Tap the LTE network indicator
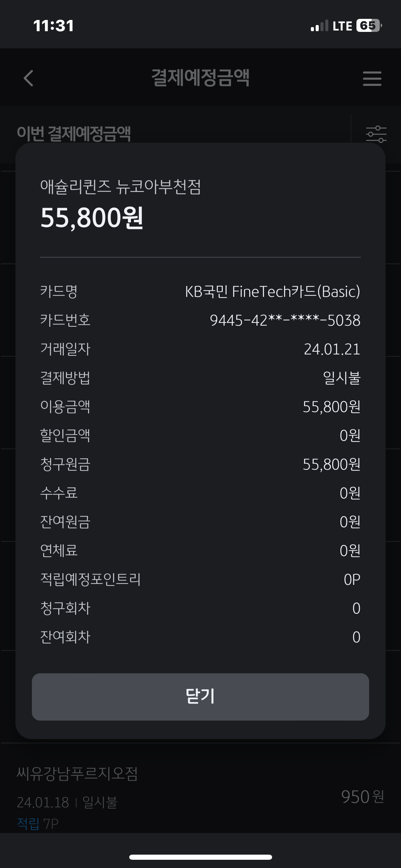 click(342, 26)
